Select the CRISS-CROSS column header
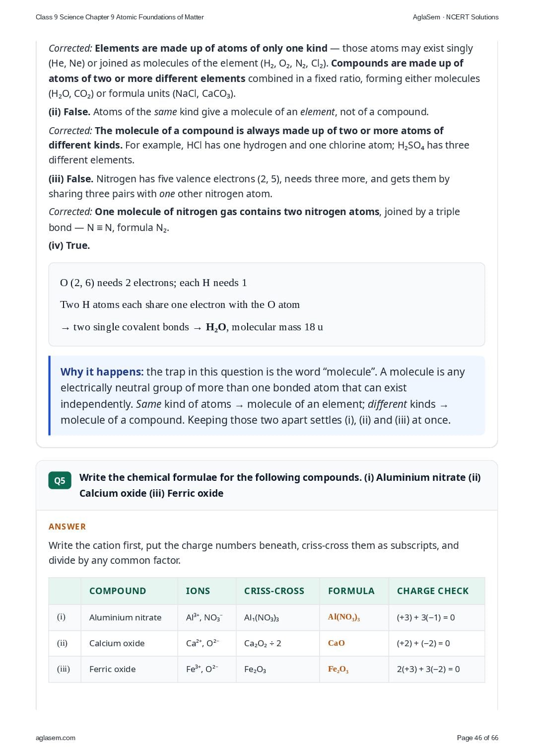 (274, 591)
